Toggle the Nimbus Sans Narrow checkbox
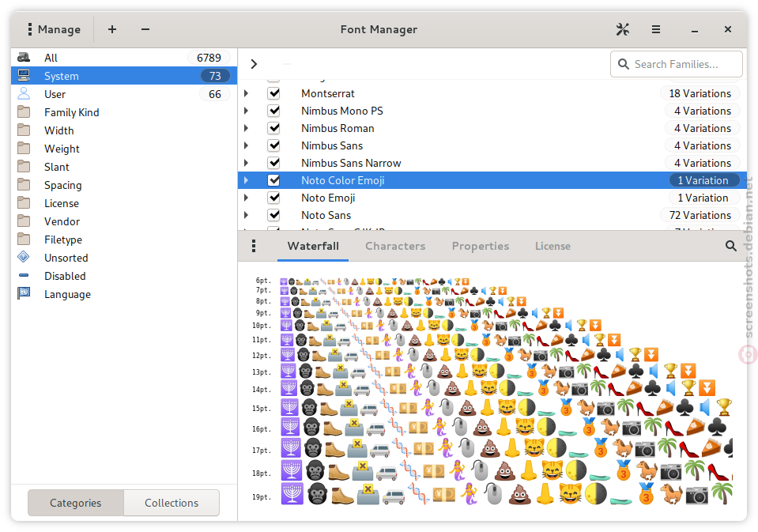Screen dimensions: 758x532 tap(274, 163)
